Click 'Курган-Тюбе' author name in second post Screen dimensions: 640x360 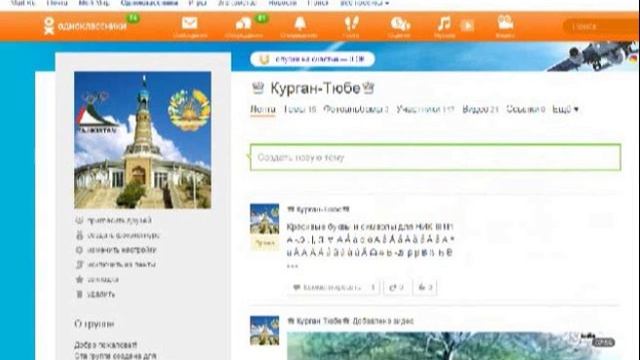coord(318,321)
